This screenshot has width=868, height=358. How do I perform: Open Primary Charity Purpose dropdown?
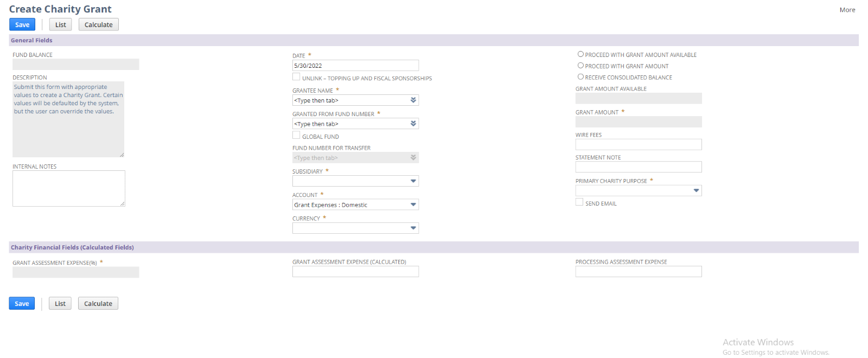point(696,190)
